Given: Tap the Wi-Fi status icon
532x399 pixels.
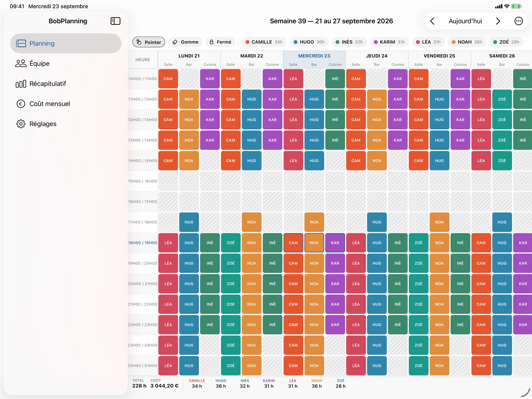Looking at the screenshot, I should (507, 6).
